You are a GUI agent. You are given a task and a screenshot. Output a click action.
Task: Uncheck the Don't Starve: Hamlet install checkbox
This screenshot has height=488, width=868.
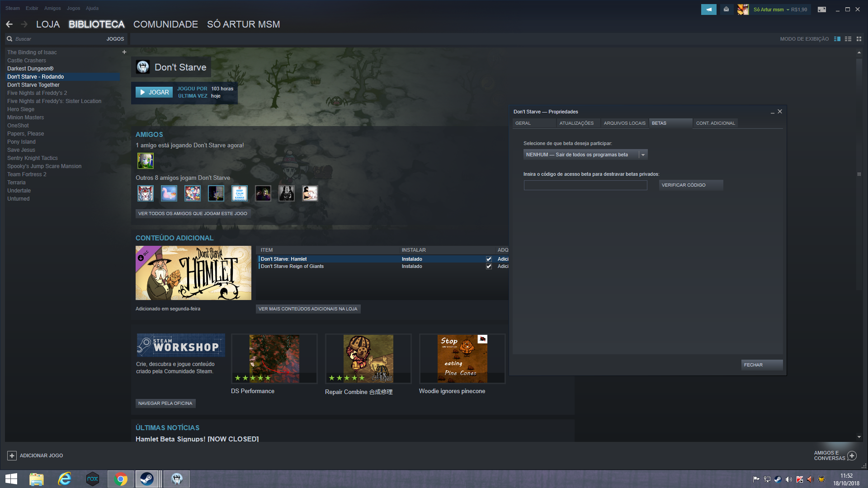coord(489,259)
